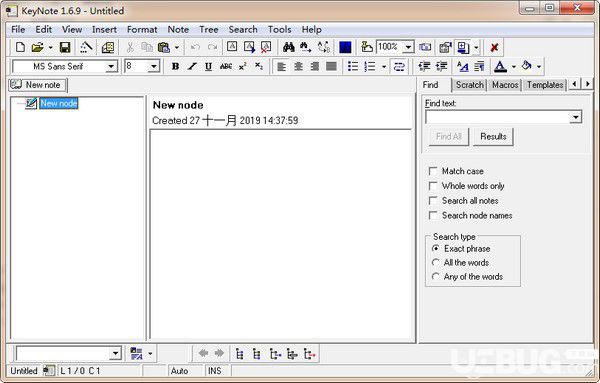Open the font size dropdown
Screen dimensions: 600x383
(153, 67)
